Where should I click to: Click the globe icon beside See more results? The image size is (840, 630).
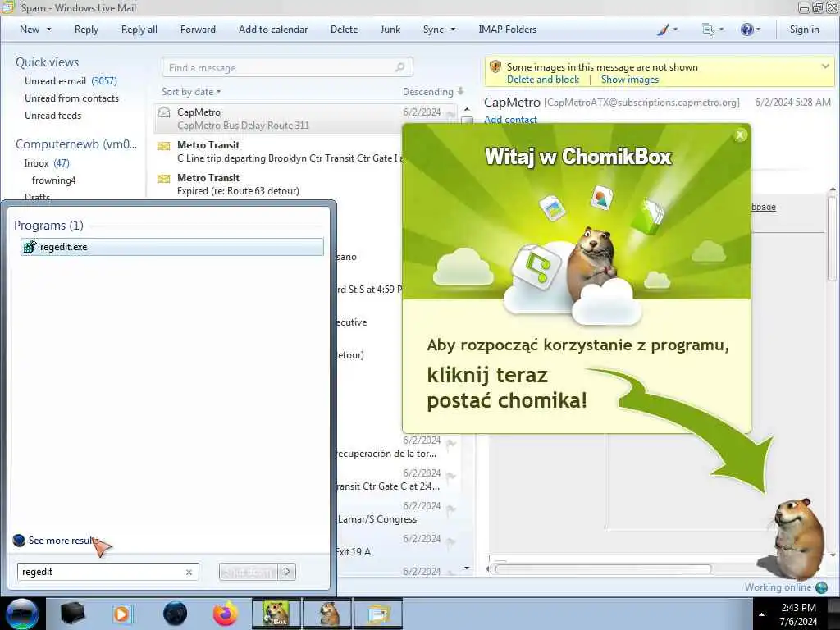19,541
